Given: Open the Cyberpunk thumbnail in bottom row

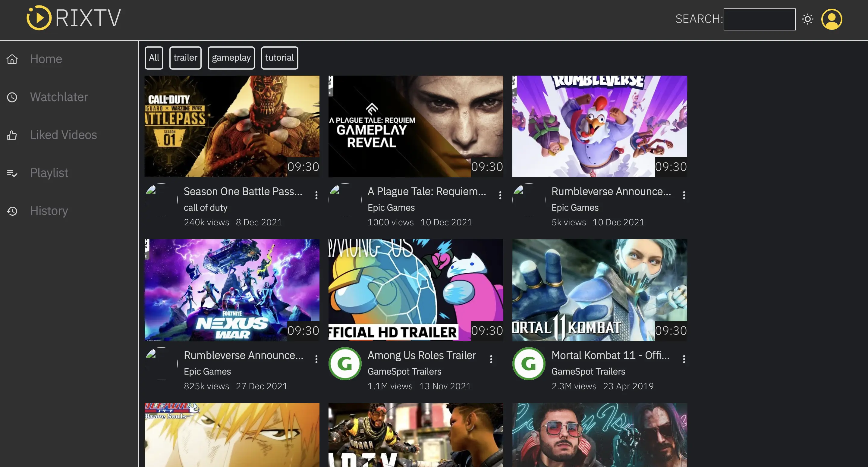Looking at the screenshot, I should click(x=599, y=435).
